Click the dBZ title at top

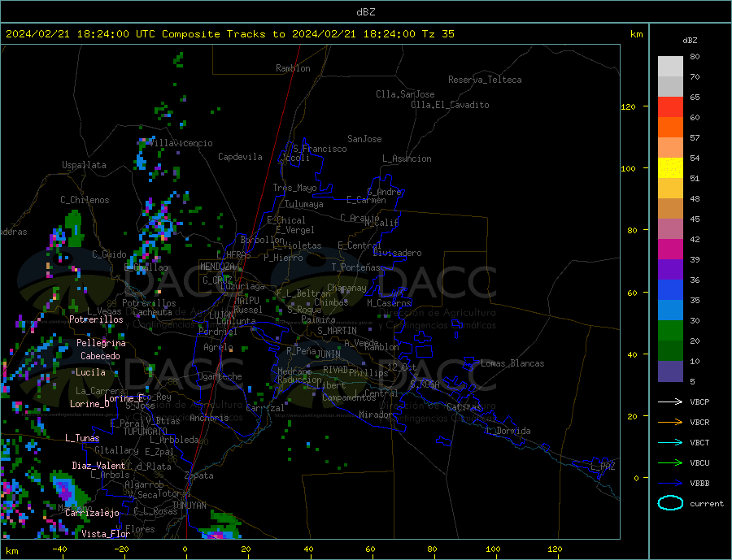tap(365, 12)
